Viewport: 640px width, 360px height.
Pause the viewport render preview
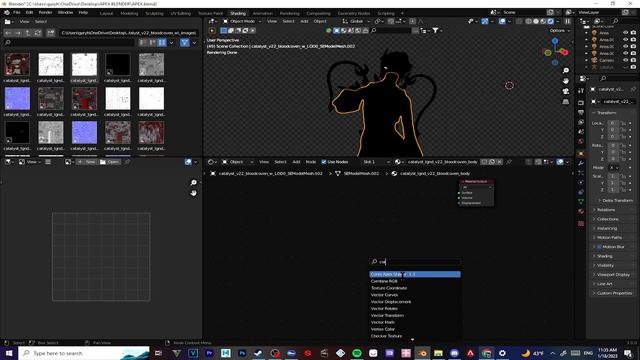[567, 21]
